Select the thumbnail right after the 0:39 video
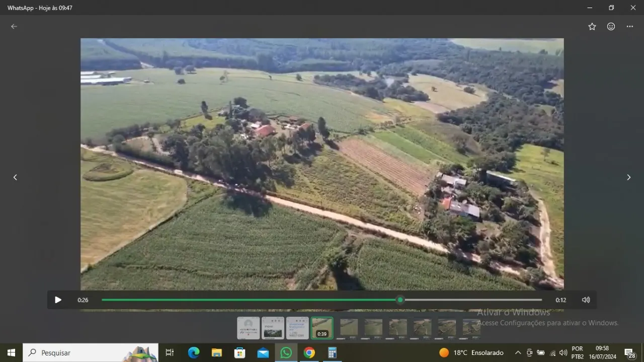 [349, 328]
